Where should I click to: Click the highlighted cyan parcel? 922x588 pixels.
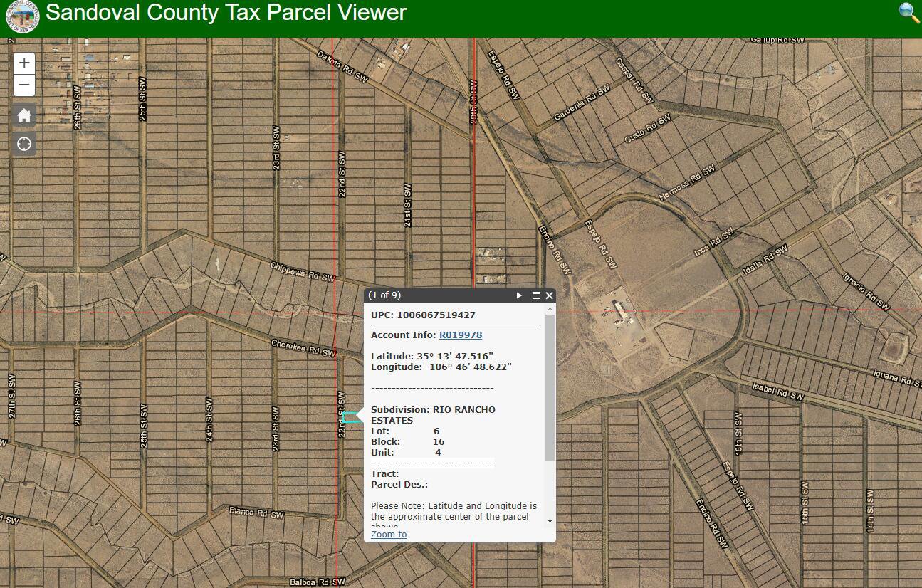click(x=350, y=417)
